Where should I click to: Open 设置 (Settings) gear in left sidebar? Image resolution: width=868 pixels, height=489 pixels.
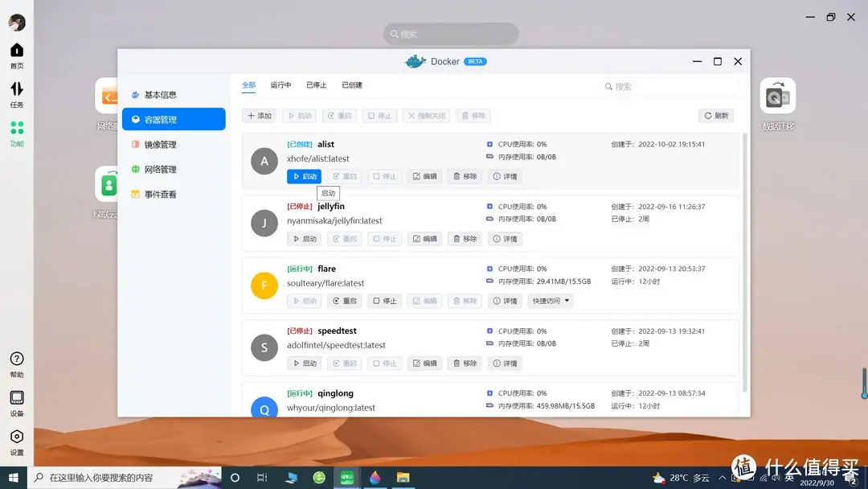coord(16,437)
